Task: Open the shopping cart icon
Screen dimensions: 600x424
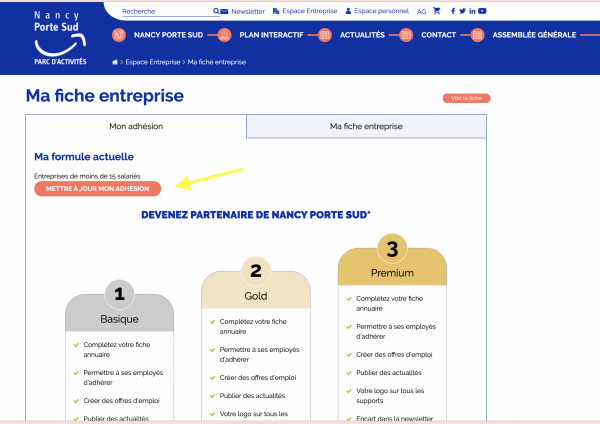Action: tap(436, 11)
